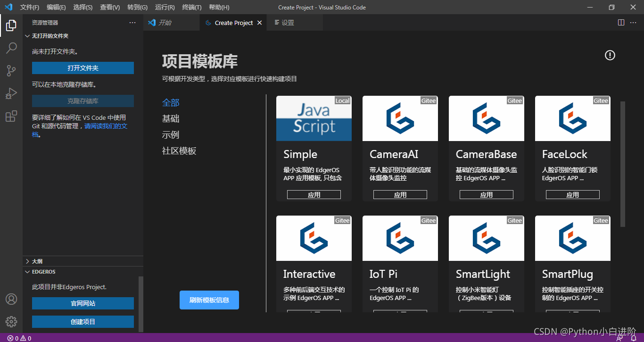Open the 终端(T) menu
Image resolution: width=644 pixels, height=342 pixels.
pos(191,7)
